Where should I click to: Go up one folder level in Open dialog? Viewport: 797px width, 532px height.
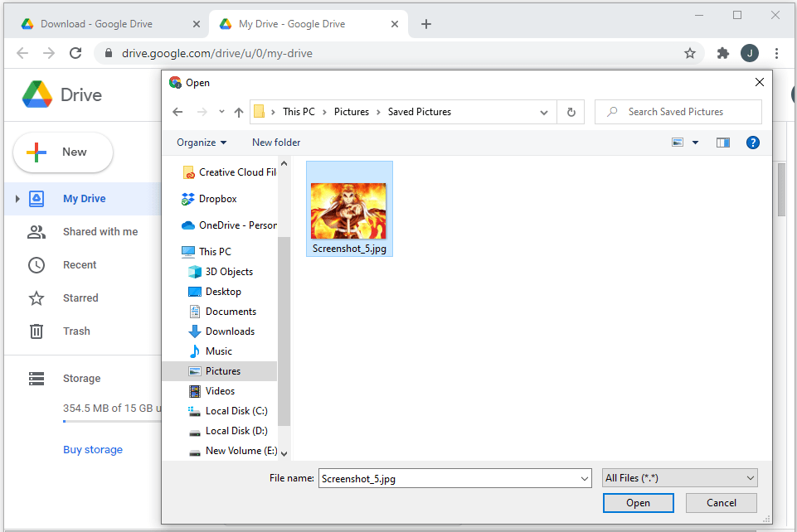coord(239,112)
